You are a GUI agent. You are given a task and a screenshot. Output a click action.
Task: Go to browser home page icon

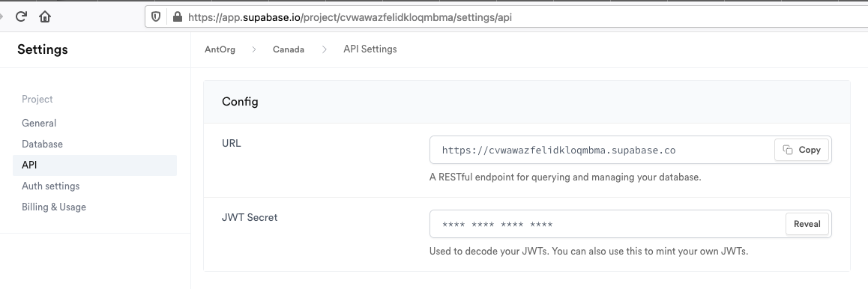45,16
